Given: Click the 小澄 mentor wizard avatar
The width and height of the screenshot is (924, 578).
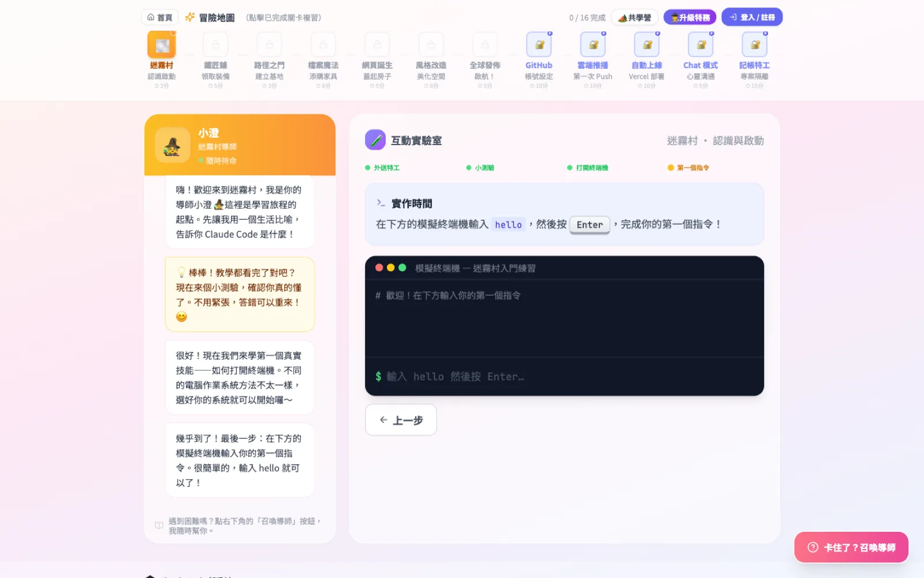Looking at the screenshot, I should [173, 145].
